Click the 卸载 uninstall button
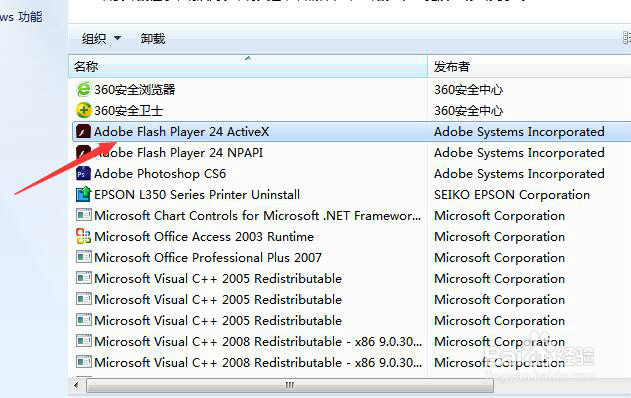This screenshot has width=631, height=398. pos(153,39)
